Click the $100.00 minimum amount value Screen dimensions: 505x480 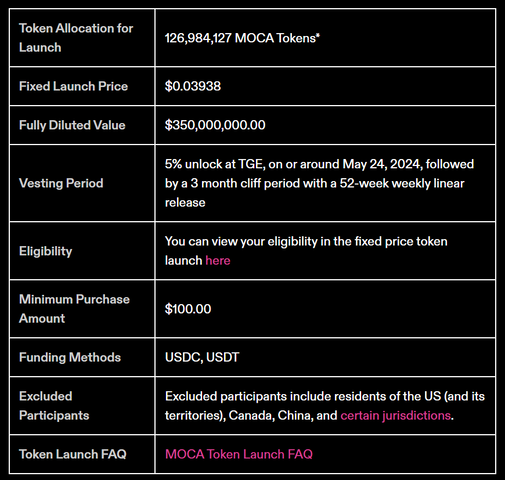coord(188,309)
